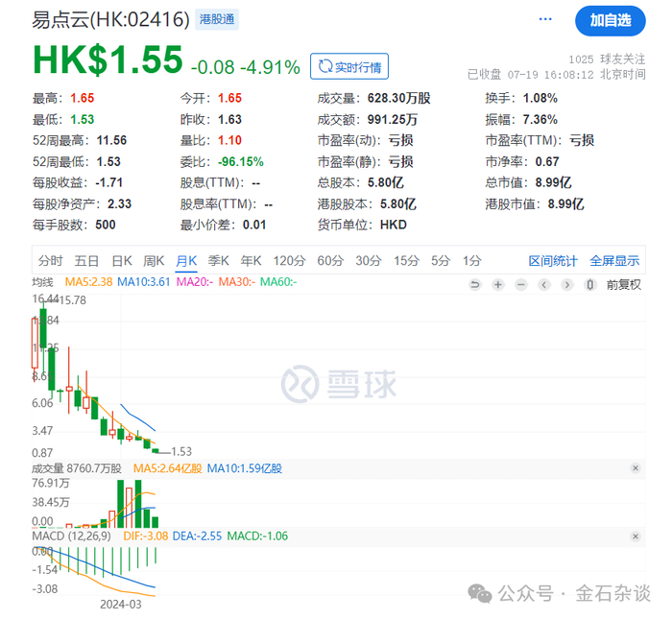This screenshot has width=672, height=620.
Task: Click the 总市值 8.99亿 value
Action: (x=553, y=182)
